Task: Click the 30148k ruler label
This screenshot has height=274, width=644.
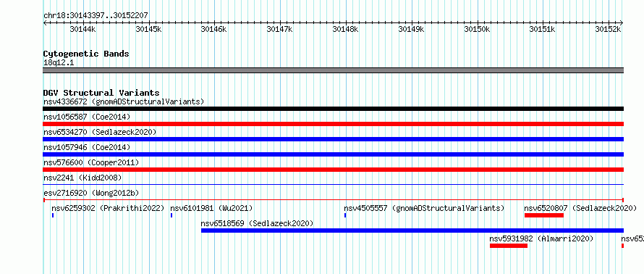Action: tap(345, 29)
